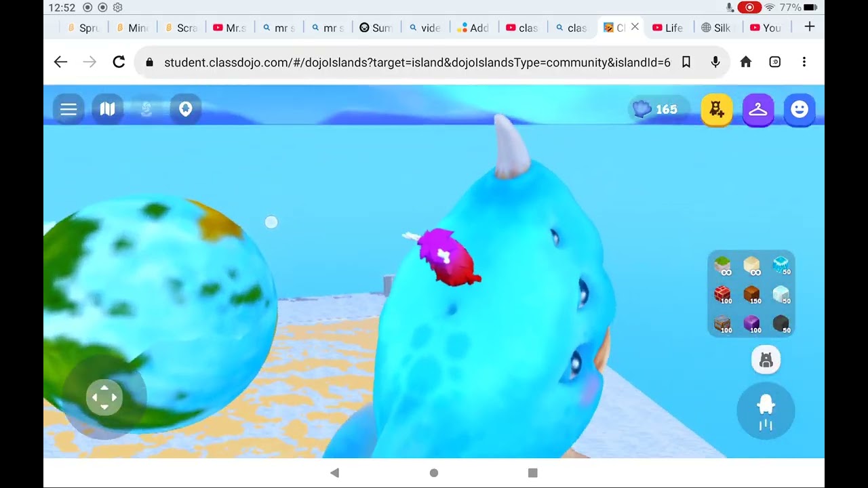Switch to the Silk tab
Screen dimensions: 868x488
pos(717,28)
